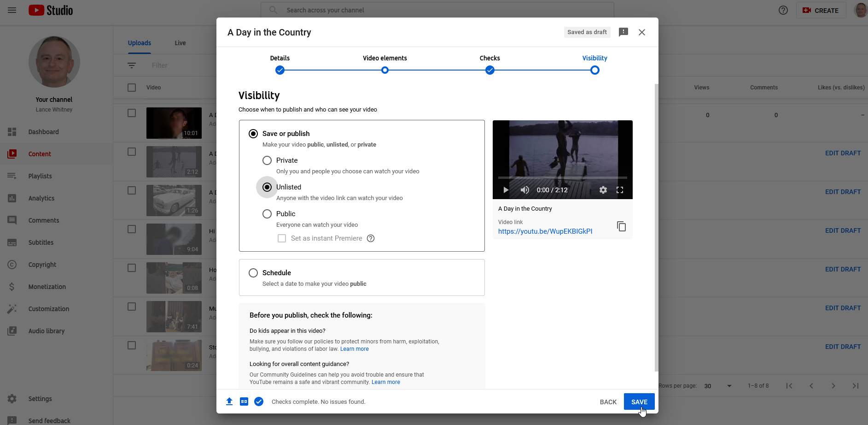Enter fullscreen in video preview
This screenshot has width=868, height=425.
pyautogui.click(x=620, y=190)
